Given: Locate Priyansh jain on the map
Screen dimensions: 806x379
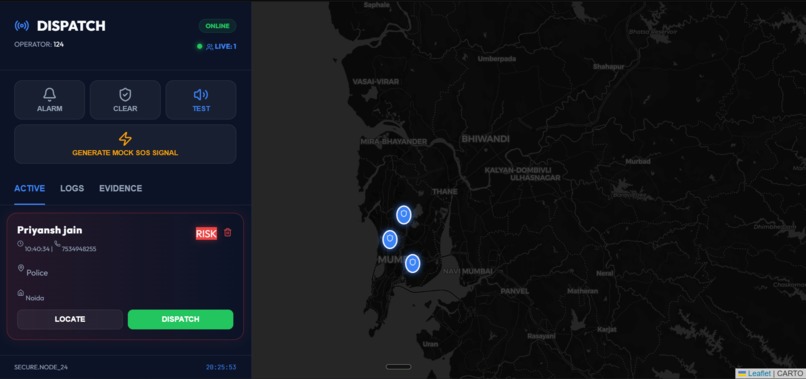Looking at the screenshot, I should point(70,319).
